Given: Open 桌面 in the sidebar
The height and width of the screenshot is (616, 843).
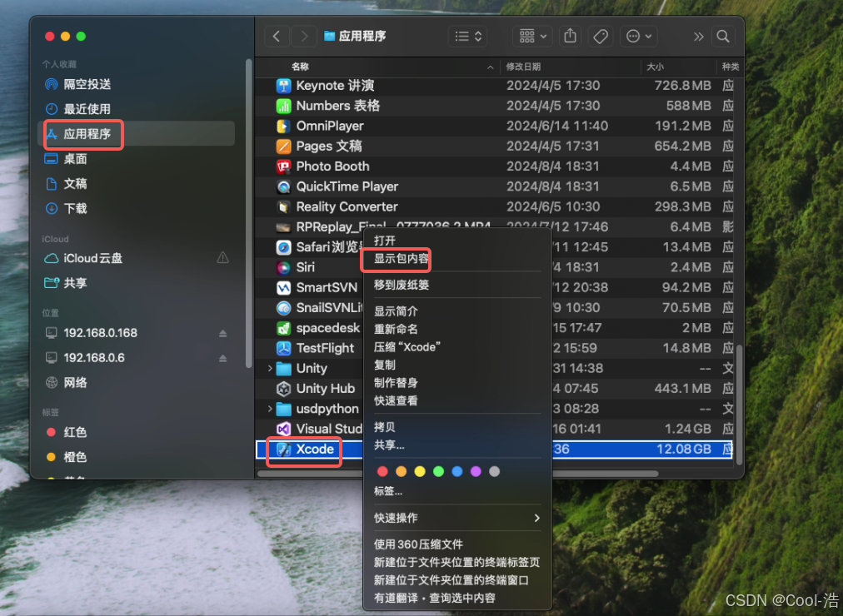Looking at the screenshot, I should 75,159.
